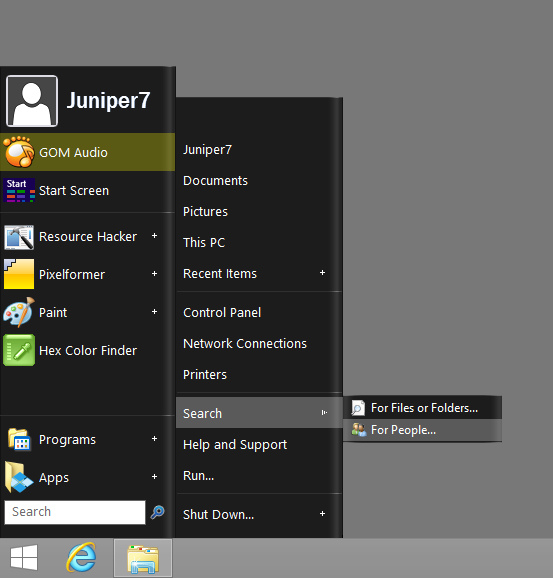Click the Juniper7 user name heading
This screenshot has width=553, height=578.
(108, 100)
